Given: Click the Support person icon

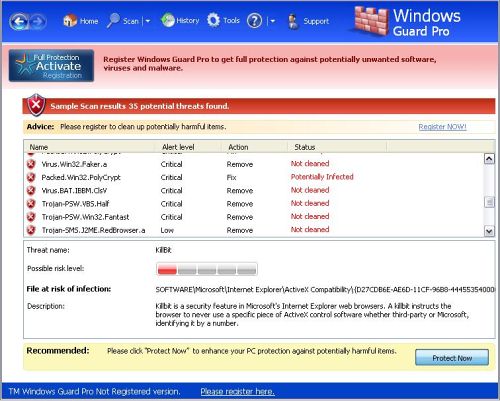Looking at the screenshot, I should pyautogui.click(x=293, y=21).
